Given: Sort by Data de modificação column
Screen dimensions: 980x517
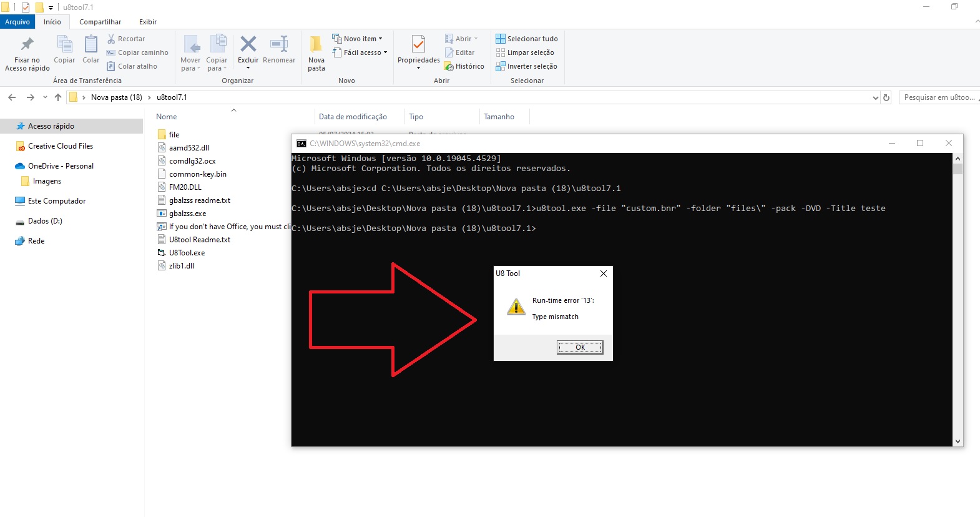Looking at the screenshot, I should tap(353, 117).
